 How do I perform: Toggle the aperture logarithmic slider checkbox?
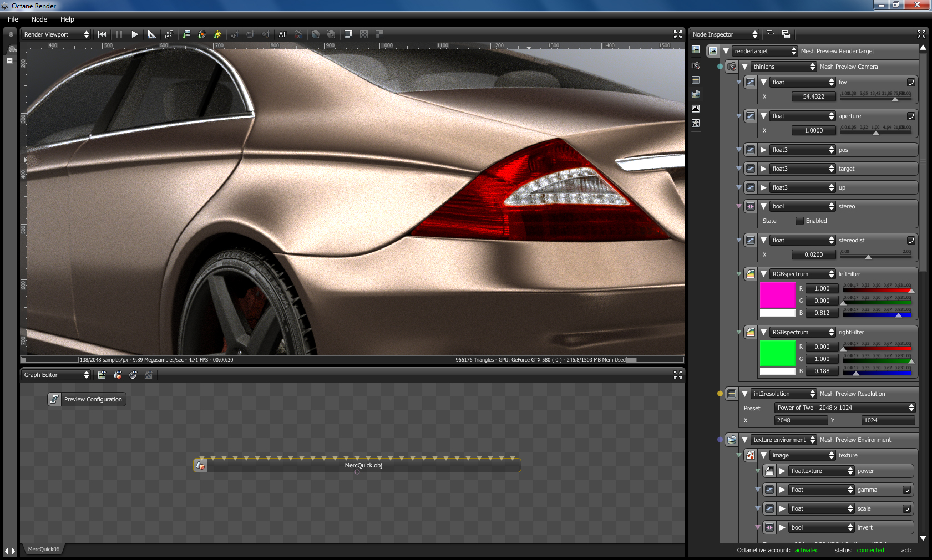coord(910,116)
